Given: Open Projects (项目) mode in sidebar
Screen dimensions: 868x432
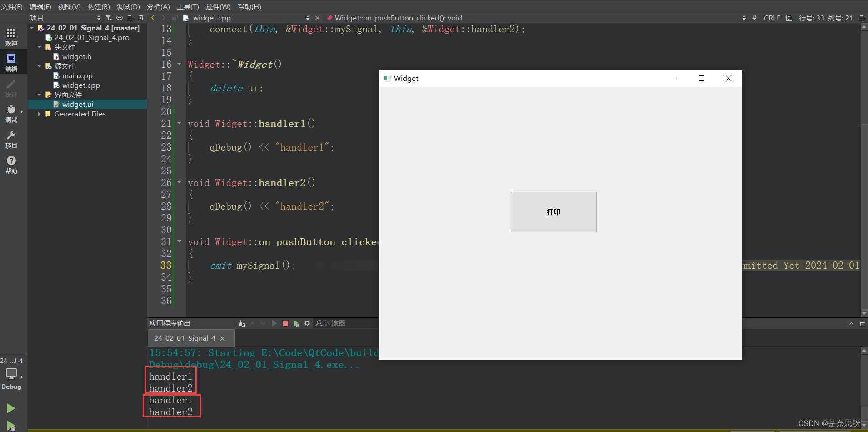Looking at the screenshot, I should [x=11, y=139].
